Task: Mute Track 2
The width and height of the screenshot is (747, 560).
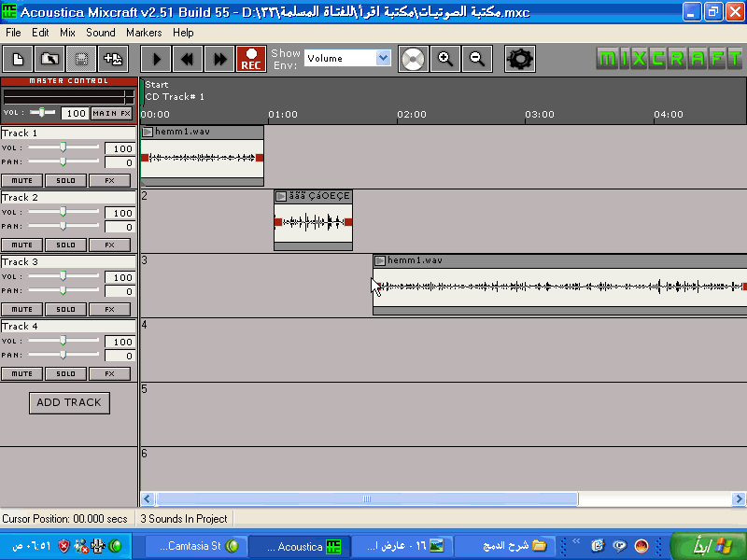Action: point(21,245)
